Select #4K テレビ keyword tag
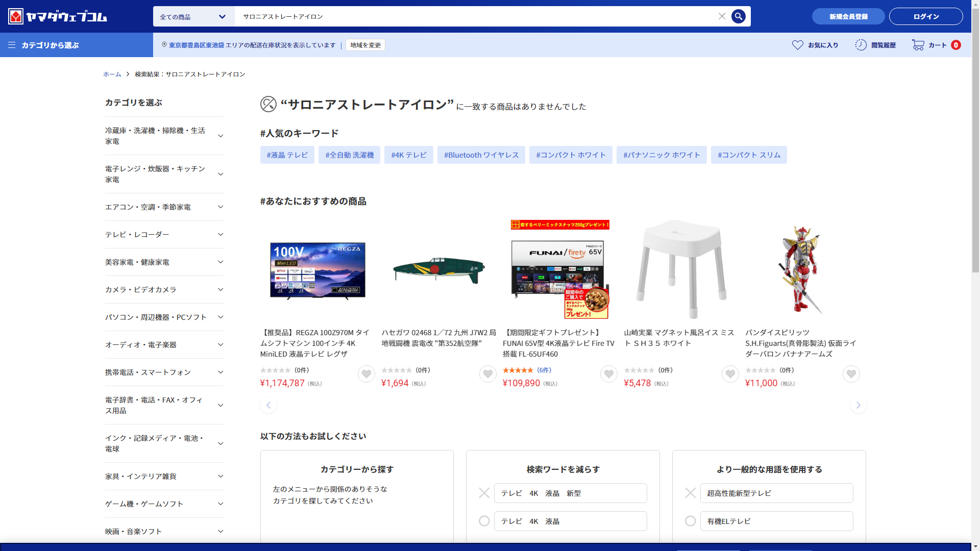Screen dimensions: 980x551 (x=408, y=155)
